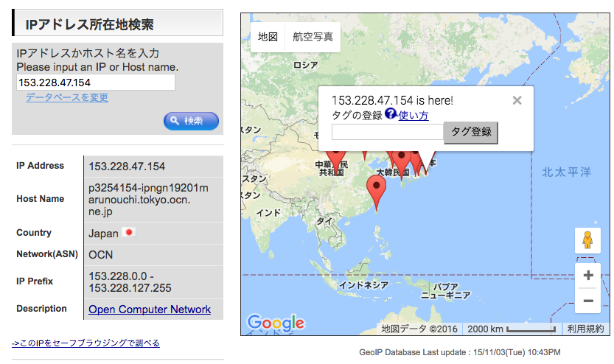This screenshot has width=614, height=364.
Task: Click the blue question mark help icon
Action: coord(391,113)
